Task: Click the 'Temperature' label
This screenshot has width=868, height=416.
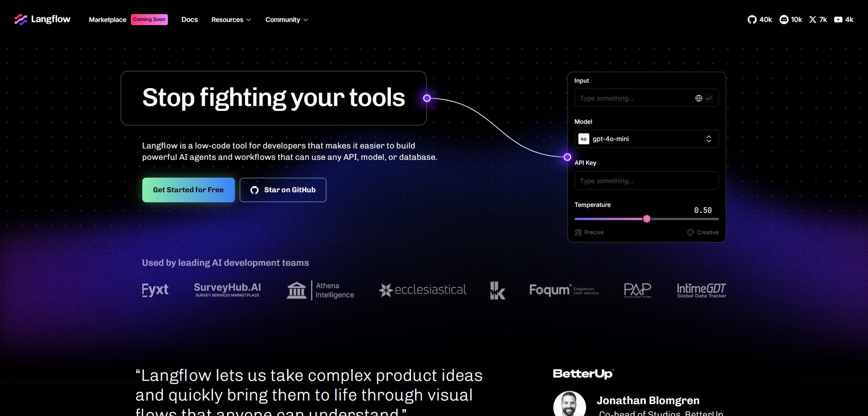Action: pos(593,205)
